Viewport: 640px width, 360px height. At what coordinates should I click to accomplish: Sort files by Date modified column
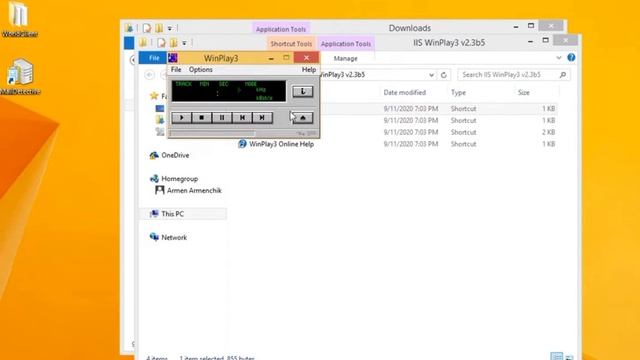click(x=404, y=93)
